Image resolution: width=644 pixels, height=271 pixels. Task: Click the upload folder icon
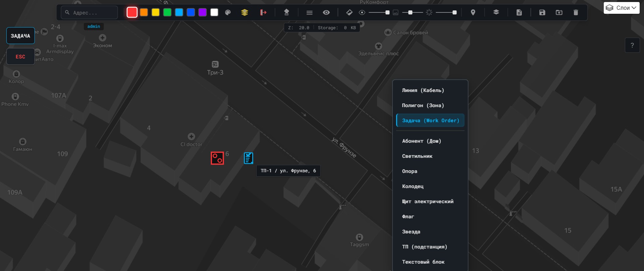(559, 12)
